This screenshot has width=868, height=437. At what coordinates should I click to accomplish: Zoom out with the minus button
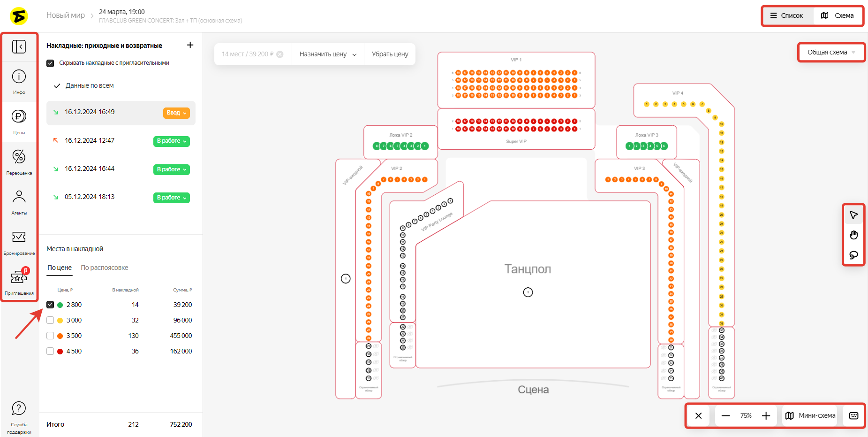click(725, 415)
